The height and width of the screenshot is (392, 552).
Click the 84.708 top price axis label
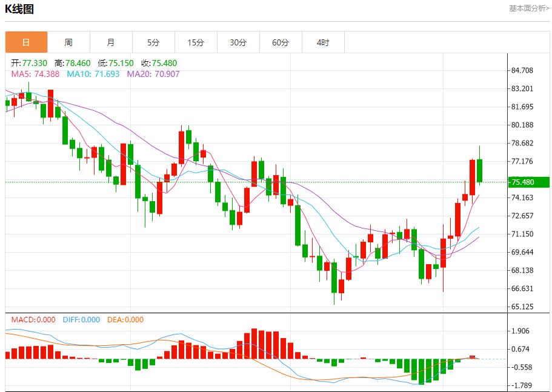pos(522,70)
